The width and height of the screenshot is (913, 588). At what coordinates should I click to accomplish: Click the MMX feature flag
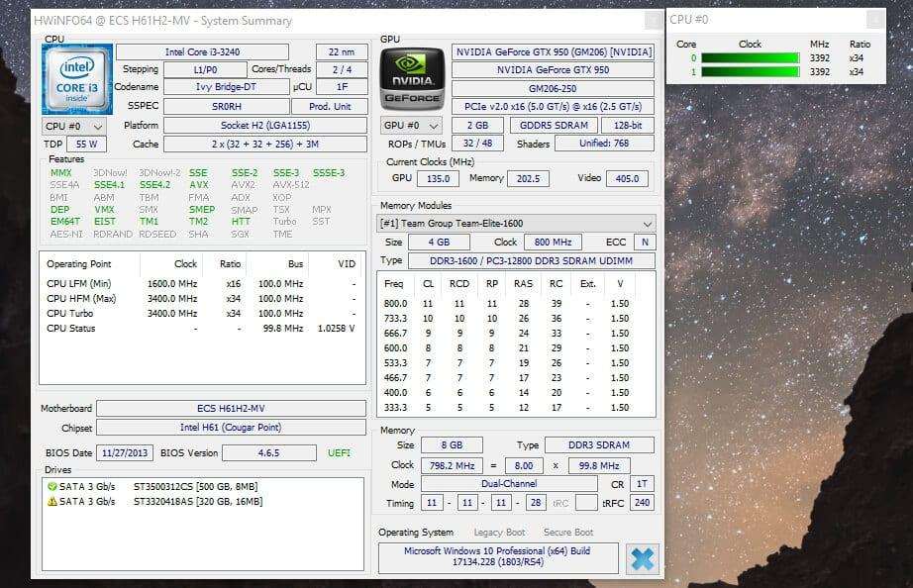[61, 173]
